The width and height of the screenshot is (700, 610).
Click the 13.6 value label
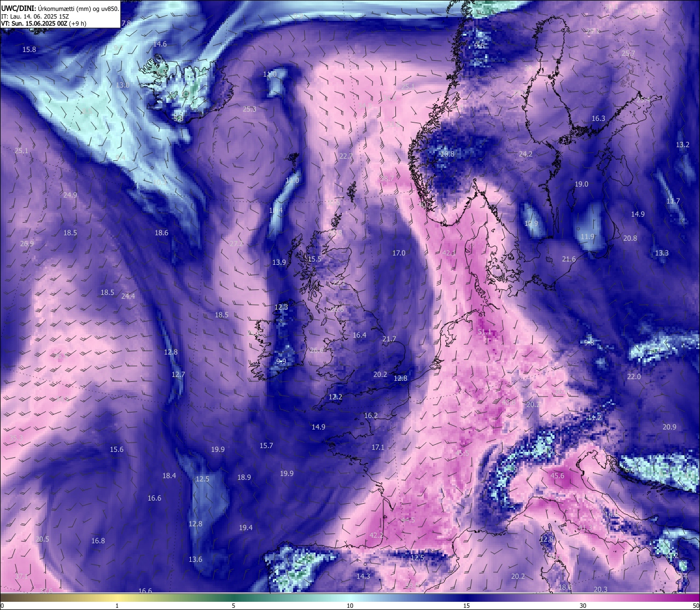point(195,559)
